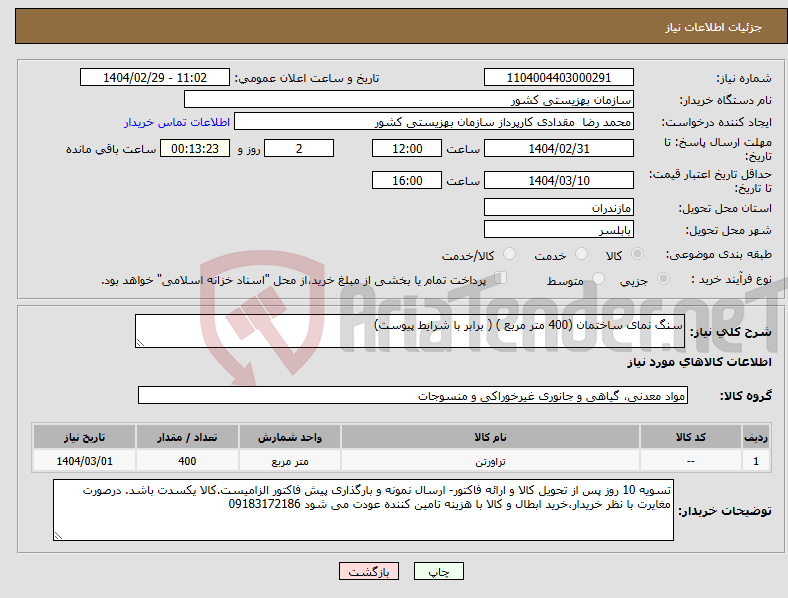Click the response deadline time 12:00

tap(407, 148)
